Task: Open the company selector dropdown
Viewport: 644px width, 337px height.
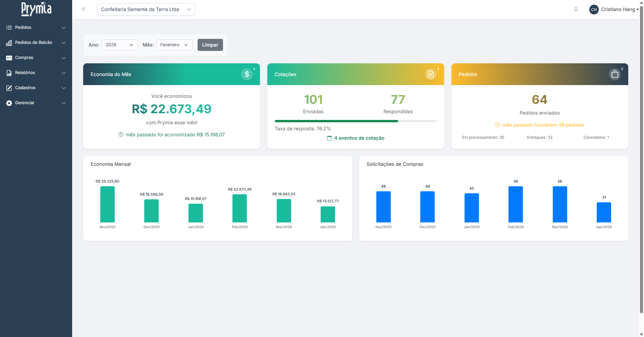Action: 146,9
